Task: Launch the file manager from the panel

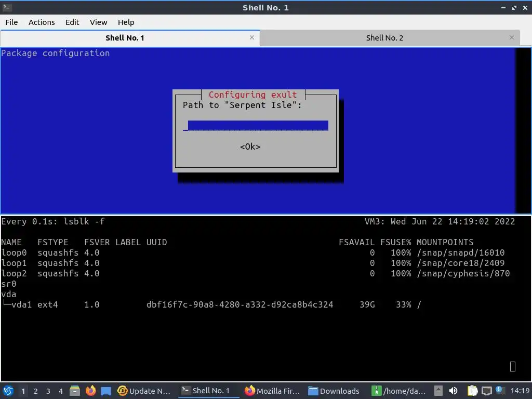Action: click(x=75, y=391)
